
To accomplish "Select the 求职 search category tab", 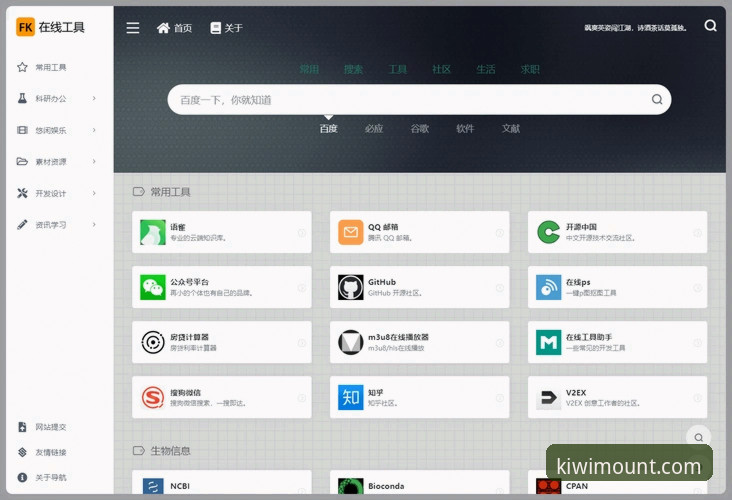I will point(530,69).
